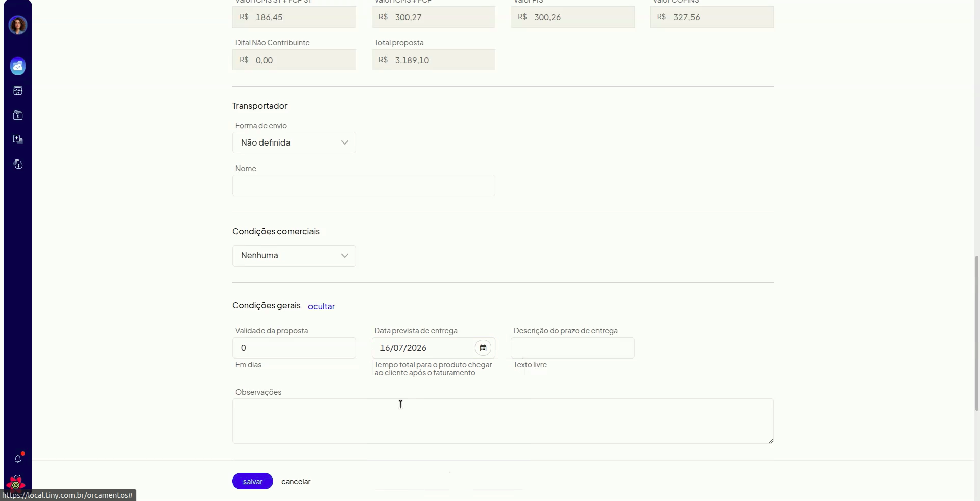The image size is (980, 501).
Task: Click the page vertical scrollbar
Action: (x=977, y=332)
